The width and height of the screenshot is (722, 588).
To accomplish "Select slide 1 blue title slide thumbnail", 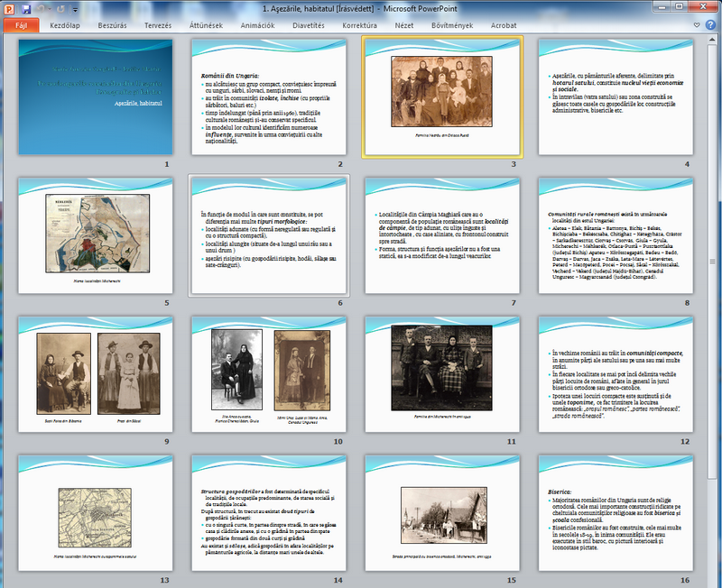I will pyautogui.click(x=95, y=97).
